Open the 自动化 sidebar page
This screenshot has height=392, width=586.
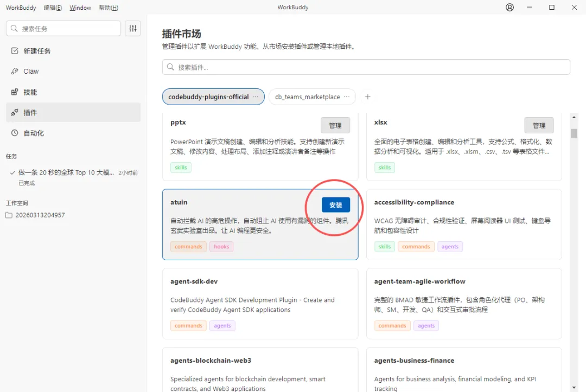click(73, 133)
